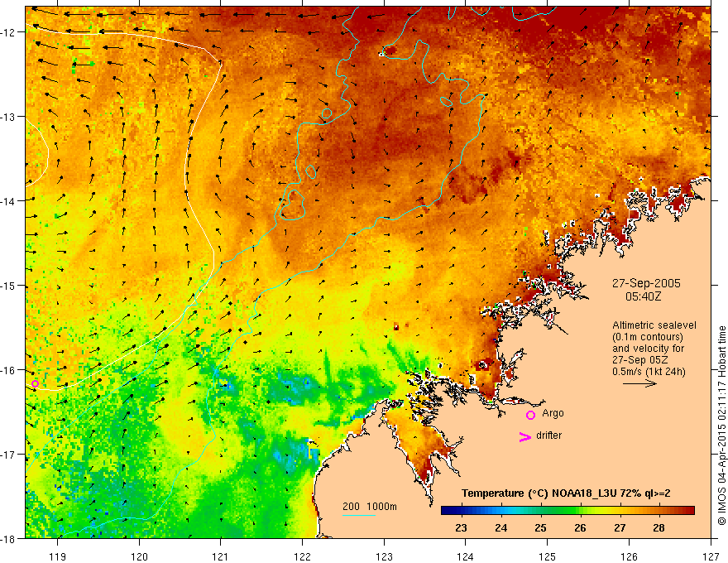Click the magenta drifter arrowhead legend symbol
The width and height of the screenshot is (728, 563).
point(524,436)
